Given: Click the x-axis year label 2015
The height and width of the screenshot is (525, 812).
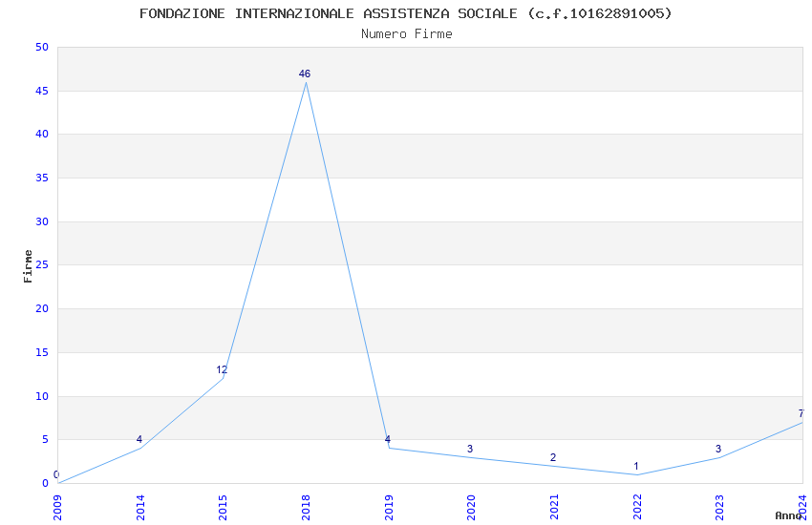Looking at the screenshot, I should [x=223, y=508].
